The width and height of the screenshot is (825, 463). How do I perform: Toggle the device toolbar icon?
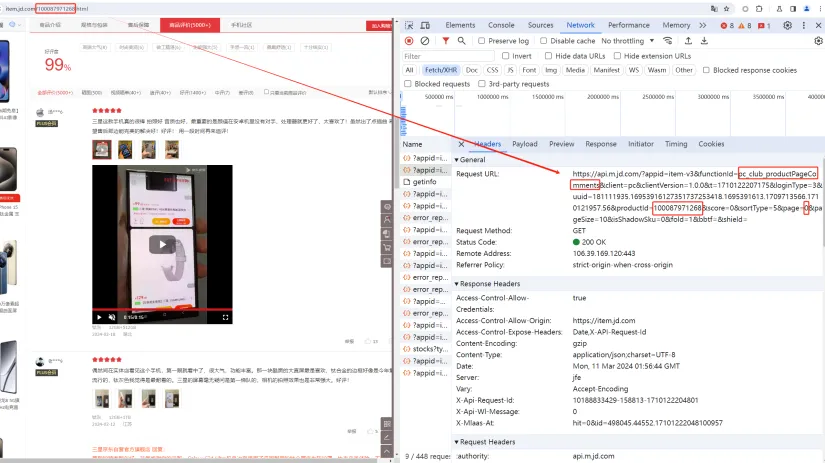tap(426, 25)
